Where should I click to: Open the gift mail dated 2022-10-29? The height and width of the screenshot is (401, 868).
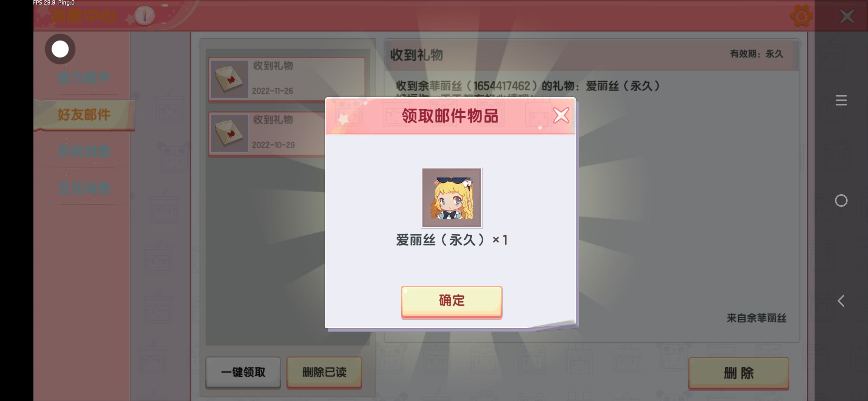(x=267, y=133)
